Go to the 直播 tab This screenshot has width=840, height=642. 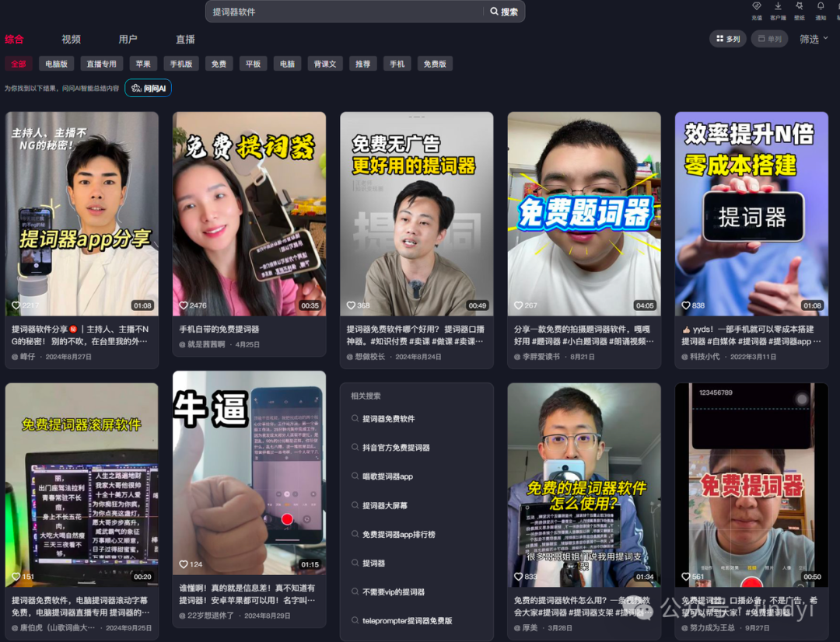point(185,39)
